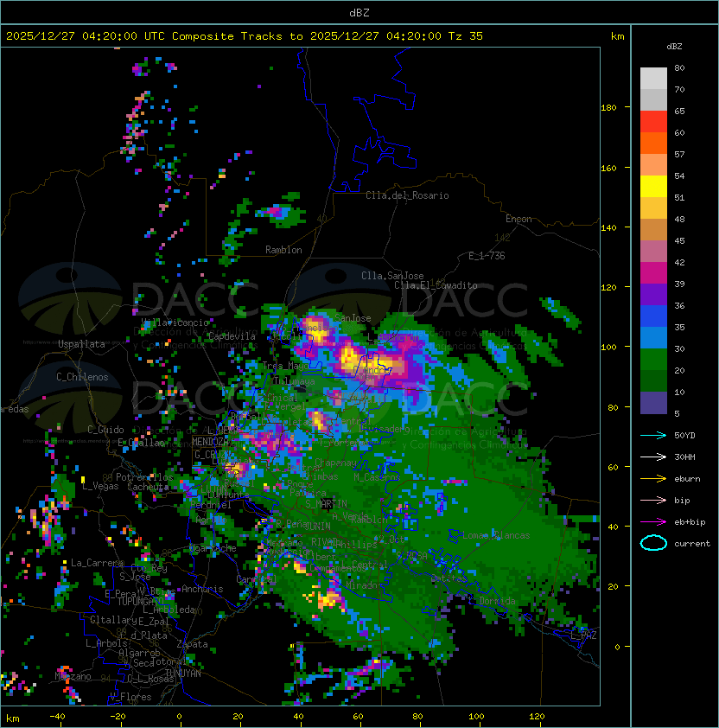
Task: Click the 'Anchoris' place label
Action: pos(202,589)
